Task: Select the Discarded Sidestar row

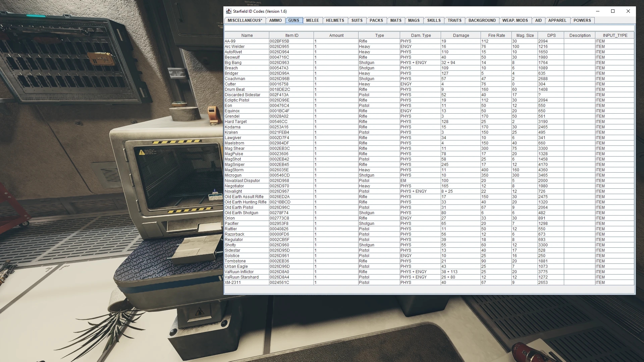Action: point(429,95)
